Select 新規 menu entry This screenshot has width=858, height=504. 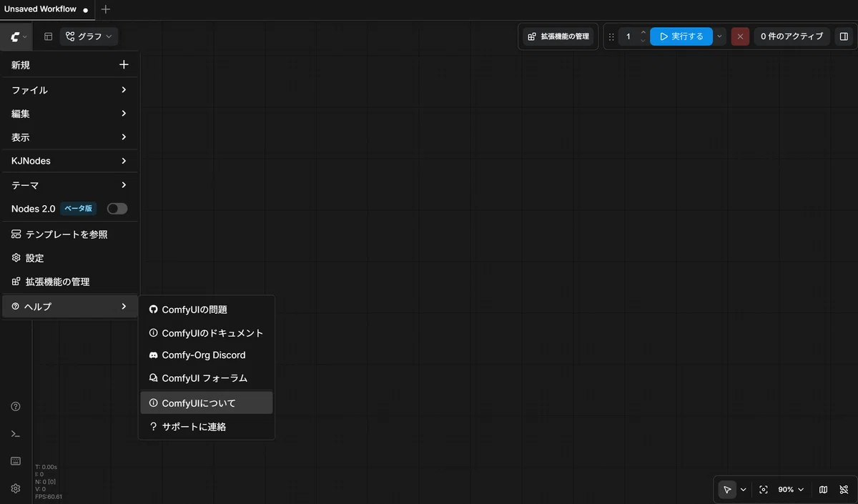pyautogui.click(x=70, y=65)
